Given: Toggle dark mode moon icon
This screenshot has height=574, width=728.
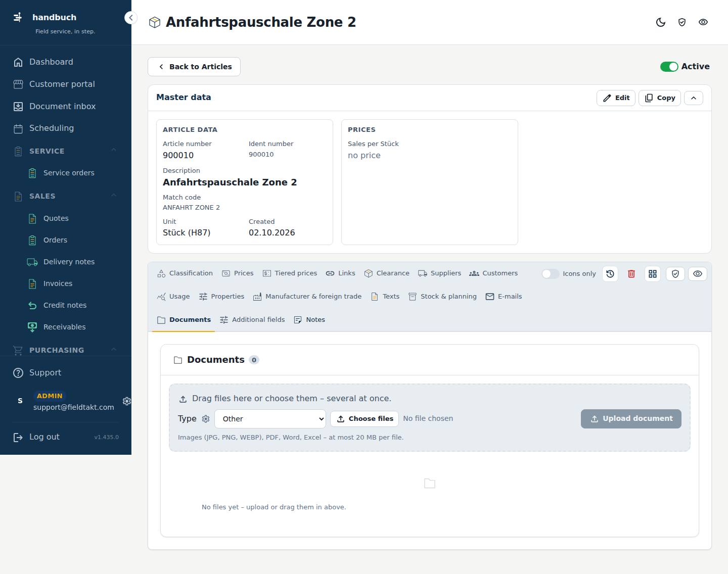Looking at the screenshot, I should 661,22.
